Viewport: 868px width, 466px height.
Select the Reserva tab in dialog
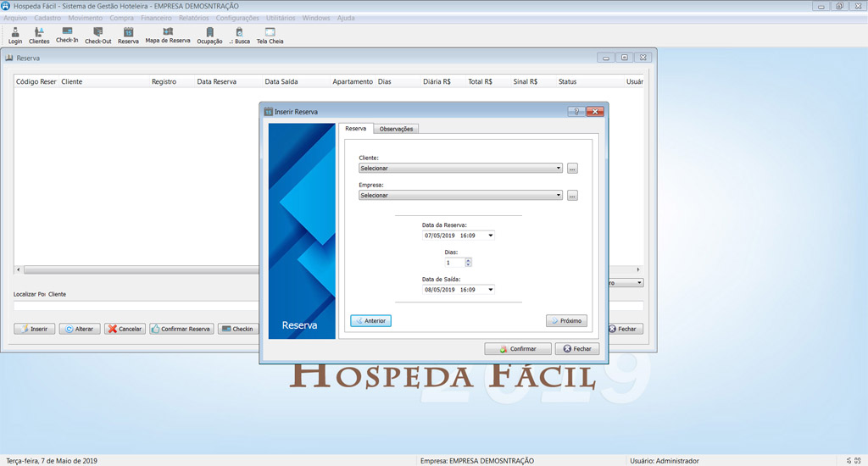[x=355, y=129]
